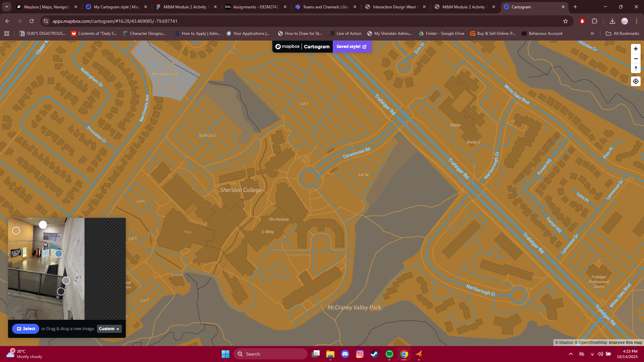The width and height of the screenshot is (644, 362).
Task: Select the dark gray color picker dot
Action: [61, 292]
